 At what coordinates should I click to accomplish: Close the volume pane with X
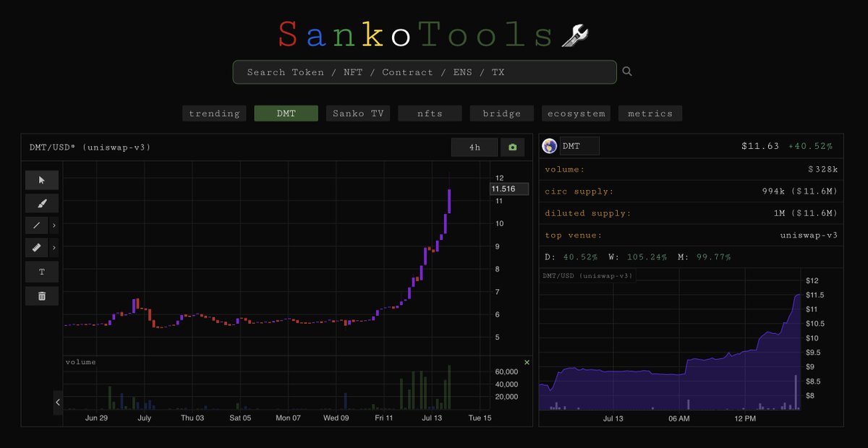[527, 362]
